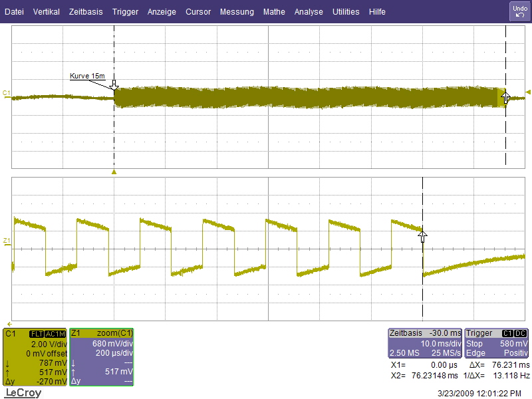The height and width of the screenshot is (399, 532).
Task: Click the date and time stamp
Action: click(479, 394)
